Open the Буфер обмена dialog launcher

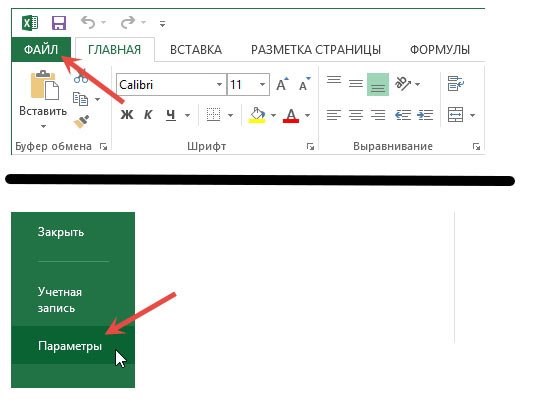[x=103, y=147]
